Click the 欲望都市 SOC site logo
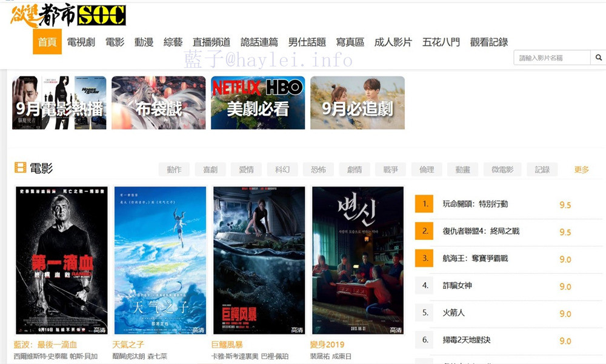The image size is (606, 364). click(x=68, y=16)
